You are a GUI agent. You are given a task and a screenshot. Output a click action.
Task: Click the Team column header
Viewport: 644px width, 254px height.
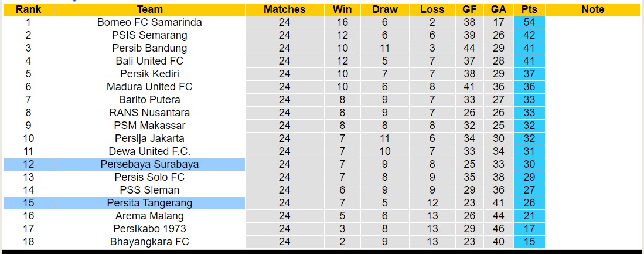(149, 9)
